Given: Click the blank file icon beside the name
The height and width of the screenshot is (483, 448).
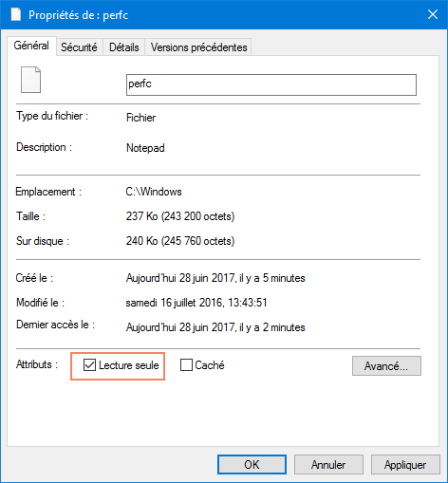Looking at the screenshot, I should (30, 80).
